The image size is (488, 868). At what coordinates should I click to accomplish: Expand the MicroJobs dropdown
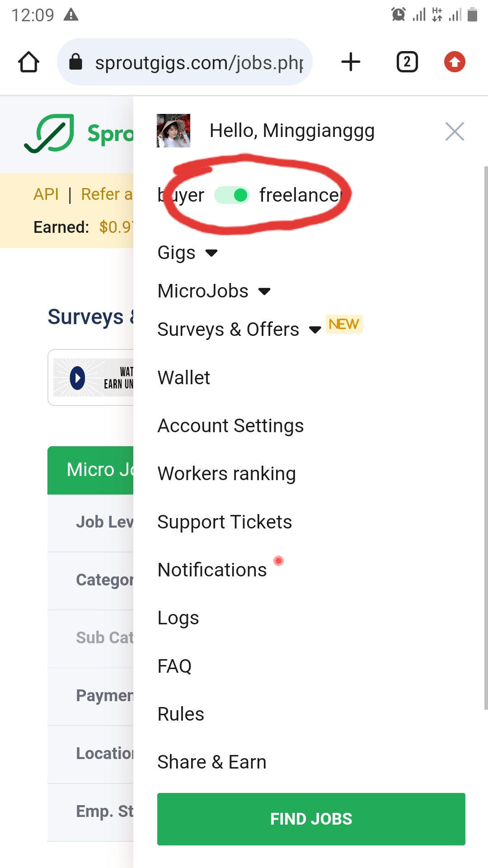(x=214, y=291)
